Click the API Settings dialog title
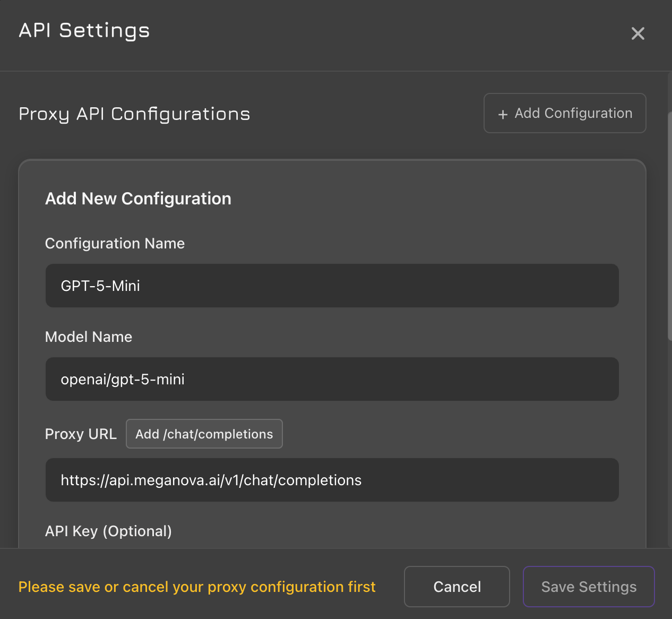Screen dimensions: 672x619 84,30
